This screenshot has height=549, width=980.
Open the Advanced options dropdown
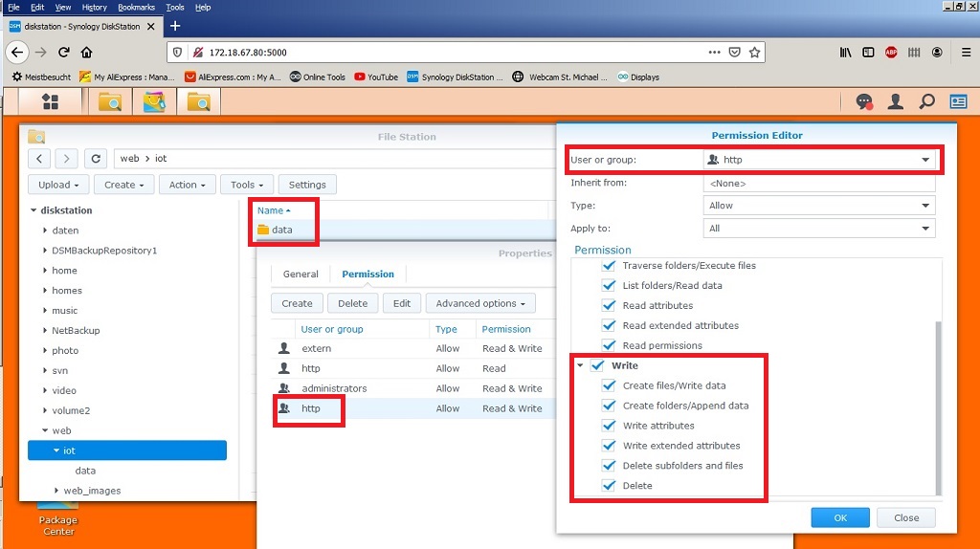click(479, 303)
